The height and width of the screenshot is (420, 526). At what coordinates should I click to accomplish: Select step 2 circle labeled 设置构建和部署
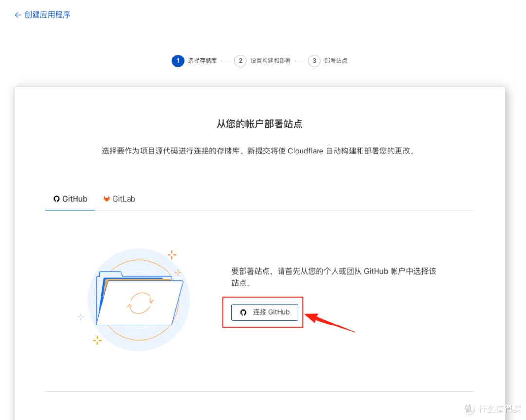(240, 60)
